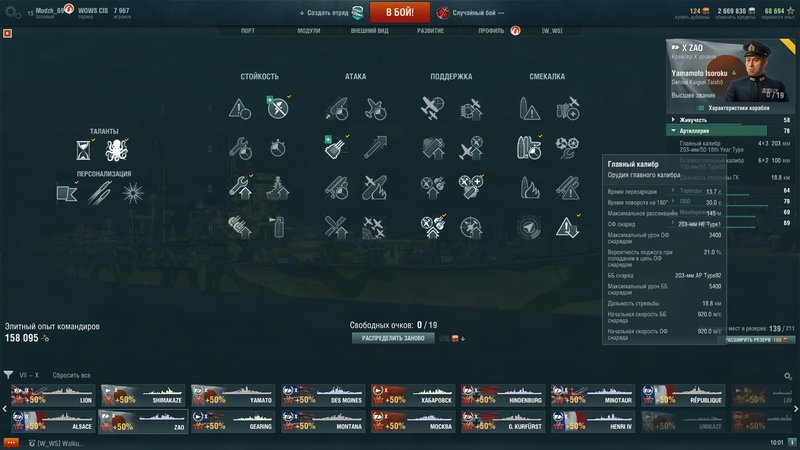The width and height of the screenshot is (800, 450).
Task: Select the fighter plane skill under Поддержка
Action: click(433, 109)
